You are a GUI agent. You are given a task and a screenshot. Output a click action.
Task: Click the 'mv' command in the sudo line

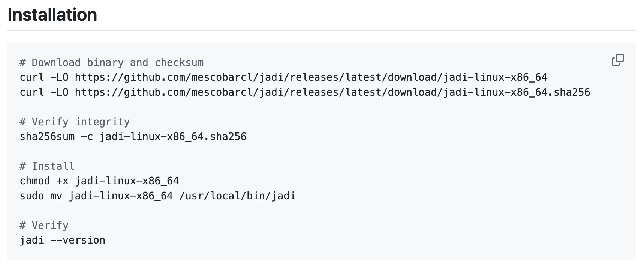coord(56,196)
